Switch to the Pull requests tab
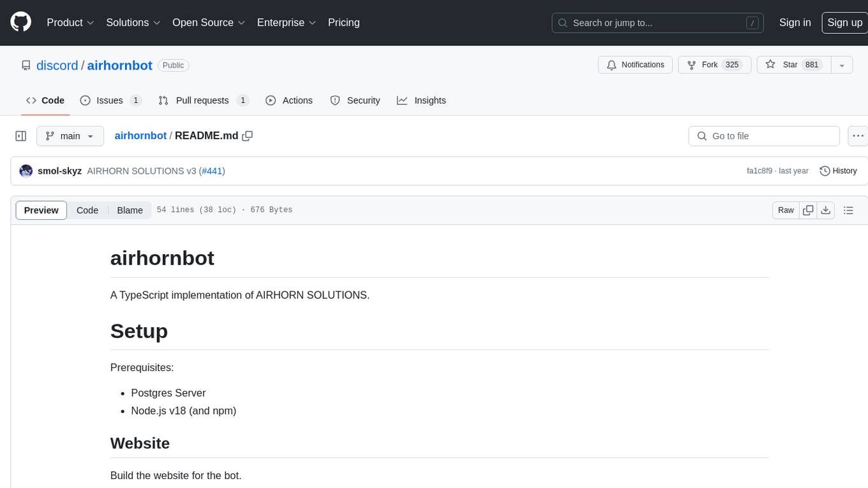The height and width of the screenshot is (488, 868). 203,100
